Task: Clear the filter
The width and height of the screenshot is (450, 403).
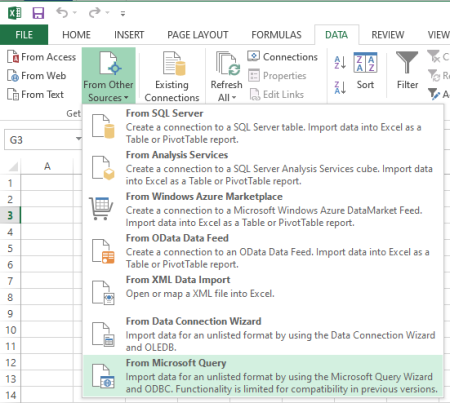Action: pyautogui.click(x=438, y=57)
